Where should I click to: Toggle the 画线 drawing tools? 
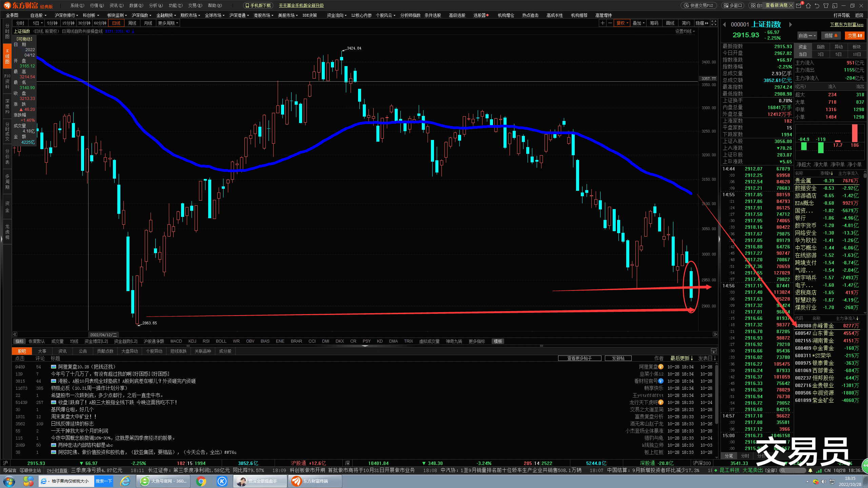[670, 23]
